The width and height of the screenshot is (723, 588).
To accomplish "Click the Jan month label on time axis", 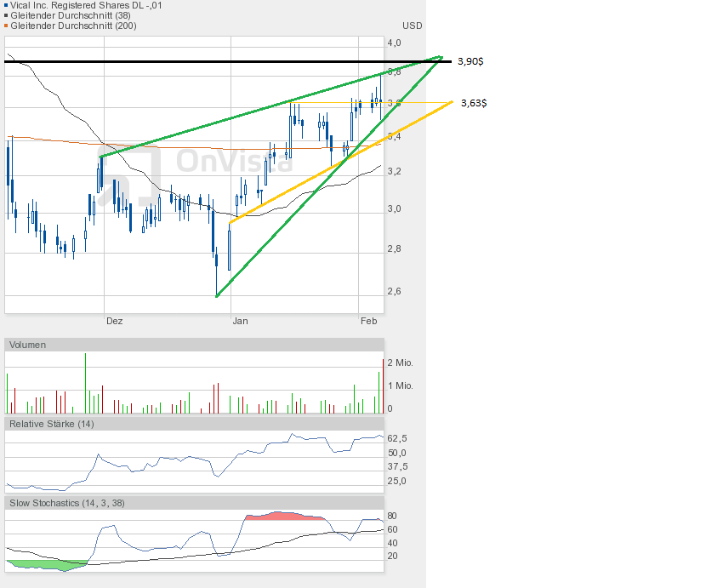I will (241, 321).
